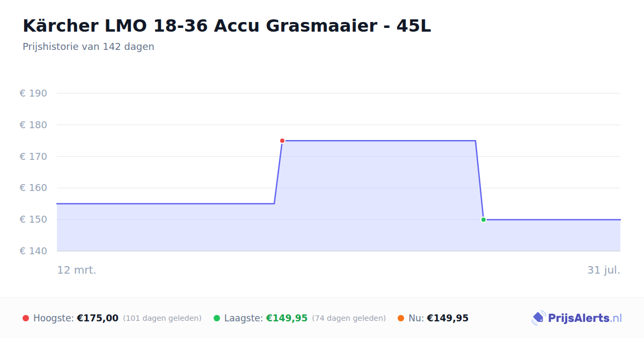Click the 101 dagen geleden note

click(162, 318)
